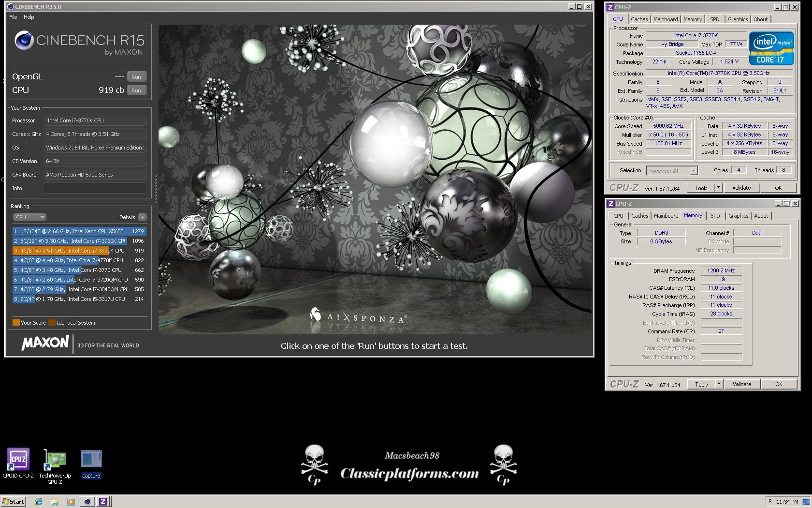Select the capture desktop icon
Screen dimensions: 812x508
tap(91, 464)
